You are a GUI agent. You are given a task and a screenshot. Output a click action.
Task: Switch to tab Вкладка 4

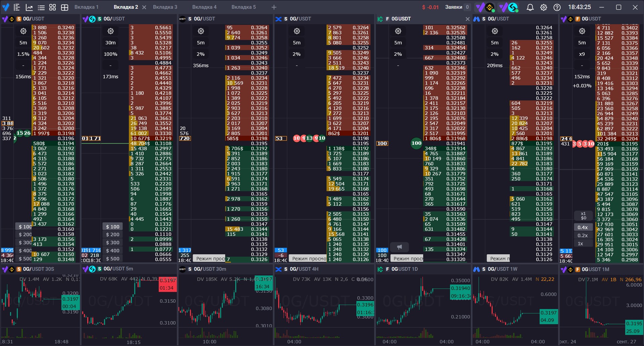click(x=204, y=7)
